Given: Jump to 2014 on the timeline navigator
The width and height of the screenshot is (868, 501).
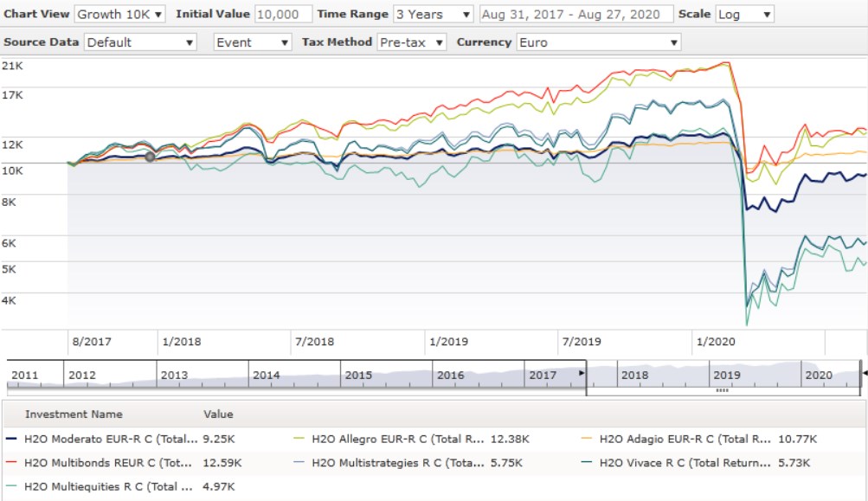Looking at the screenshot, I should tap(267, 376).
